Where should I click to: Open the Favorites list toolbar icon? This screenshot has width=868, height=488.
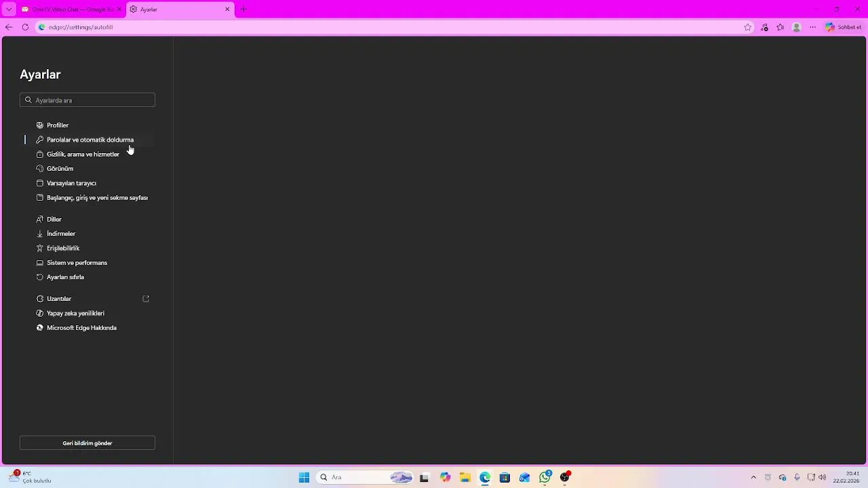point(781,27)
